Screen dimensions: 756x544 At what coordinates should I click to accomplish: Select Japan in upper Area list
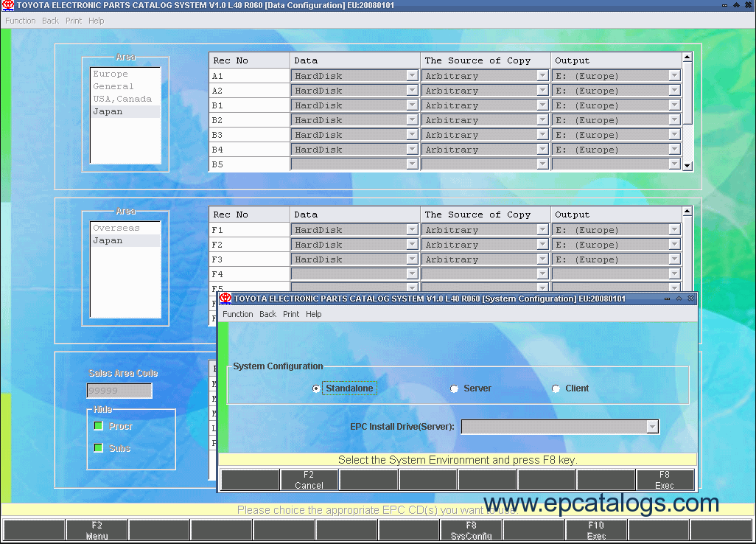click(x=125, y=111)
